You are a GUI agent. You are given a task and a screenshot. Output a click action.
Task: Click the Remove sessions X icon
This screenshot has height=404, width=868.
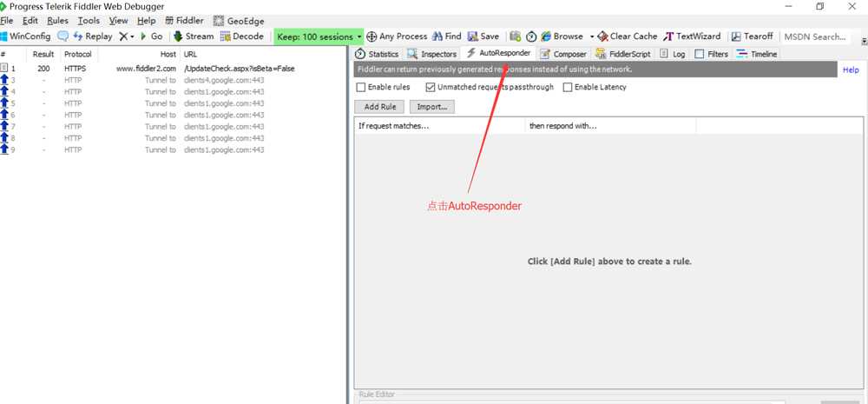click(124, 36)
